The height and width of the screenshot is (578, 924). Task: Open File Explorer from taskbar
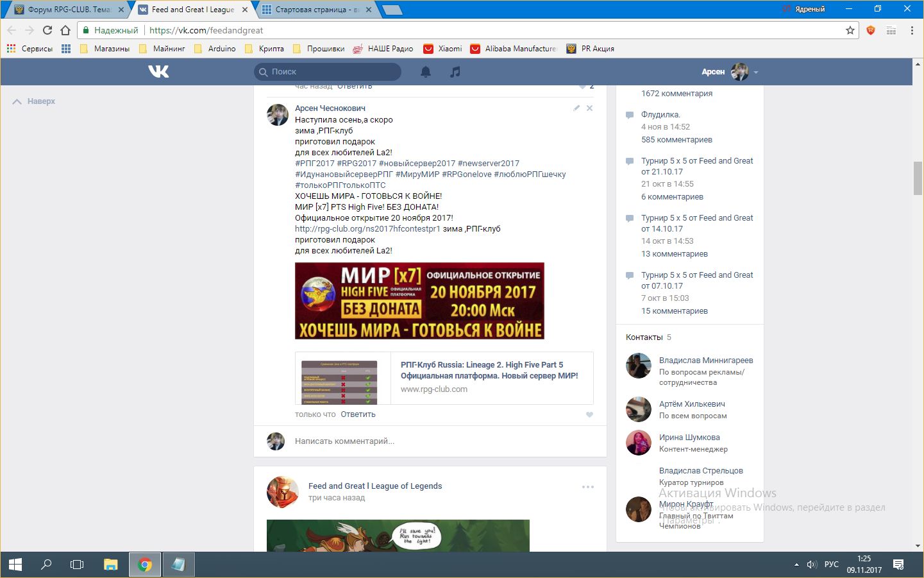[111, 565]
